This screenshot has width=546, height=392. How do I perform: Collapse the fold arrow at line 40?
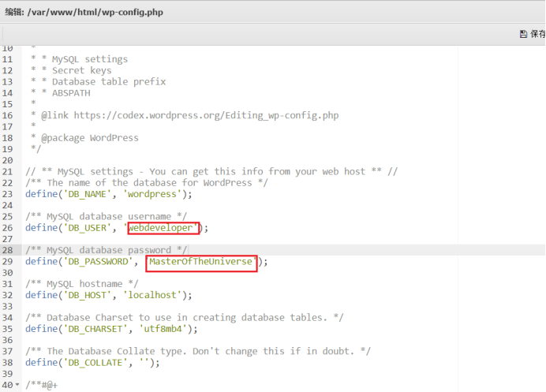click(x=17, y=385)
